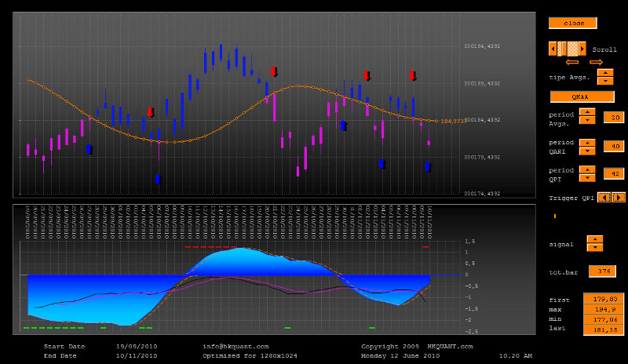
Task: Click the right outline arrow under Scroll
Action: (x=596, y=62)
